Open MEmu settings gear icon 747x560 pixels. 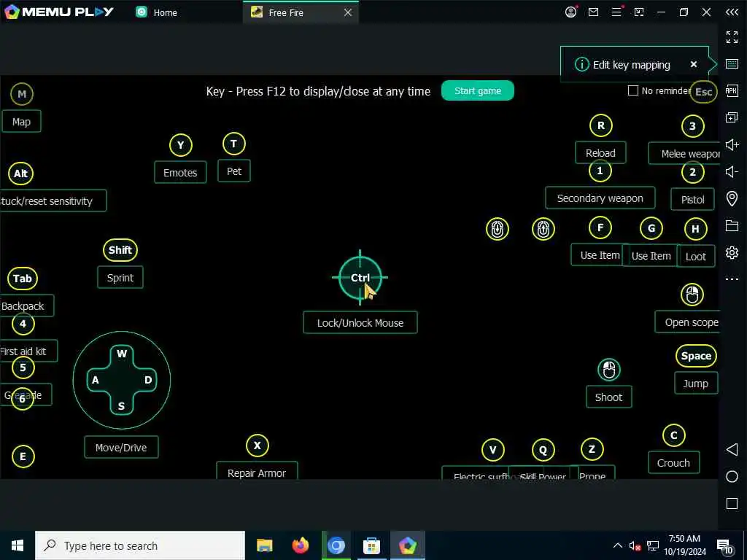732,252
